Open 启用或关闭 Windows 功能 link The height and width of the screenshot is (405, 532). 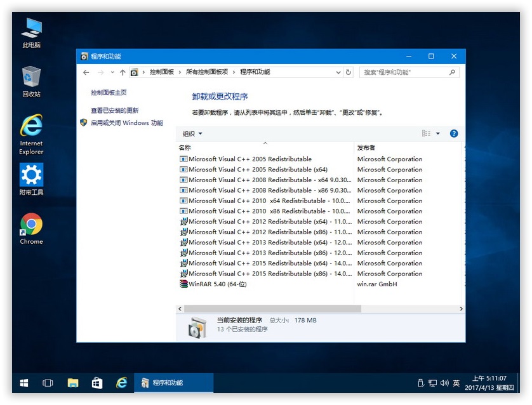127,123
